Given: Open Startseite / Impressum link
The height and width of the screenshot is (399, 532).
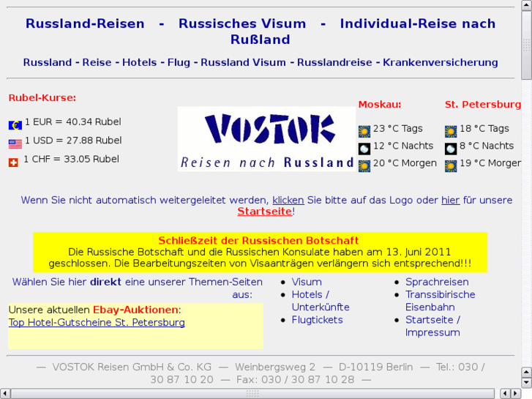Looking at the screenshot, I should 432,326.
